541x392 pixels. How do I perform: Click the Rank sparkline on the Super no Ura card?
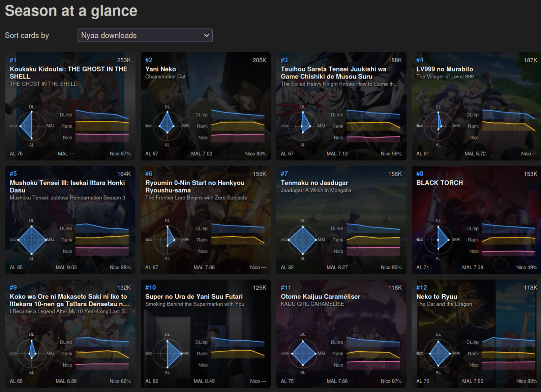(x=238, y=354)
